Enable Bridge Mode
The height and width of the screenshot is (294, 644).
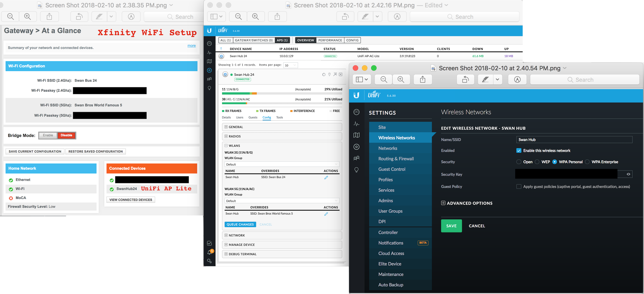click(x=48, y=135)
